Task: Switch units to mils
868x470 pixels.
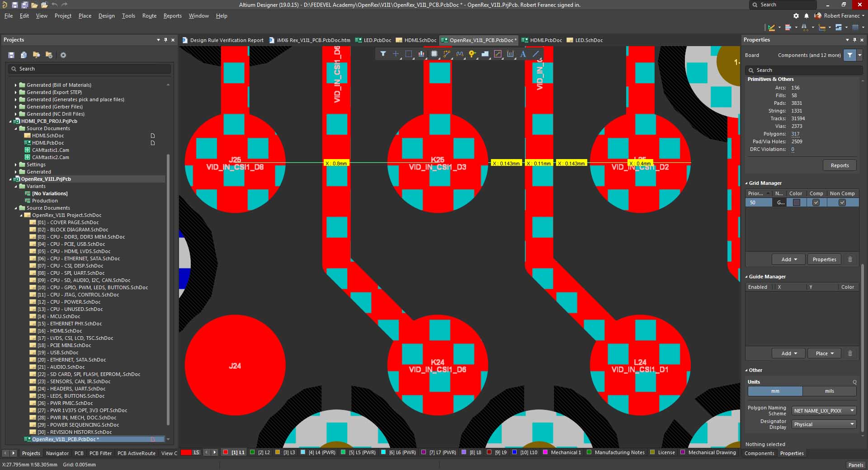Action: (x=829, y=391)
